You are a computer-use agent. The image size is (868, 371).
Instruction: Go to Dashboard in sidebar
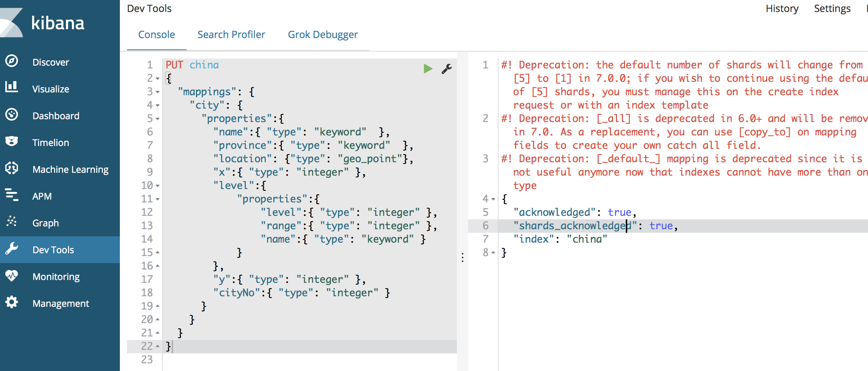tap(56, 116)
